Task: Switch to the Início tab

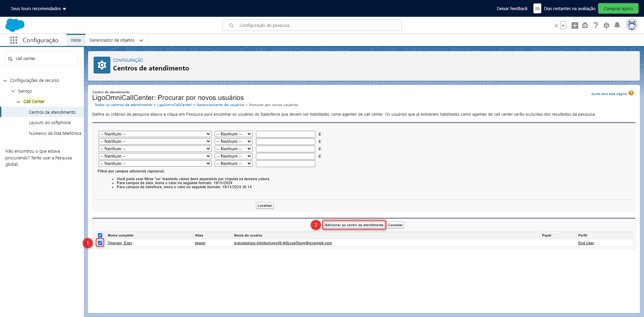Action: [76, 40]
